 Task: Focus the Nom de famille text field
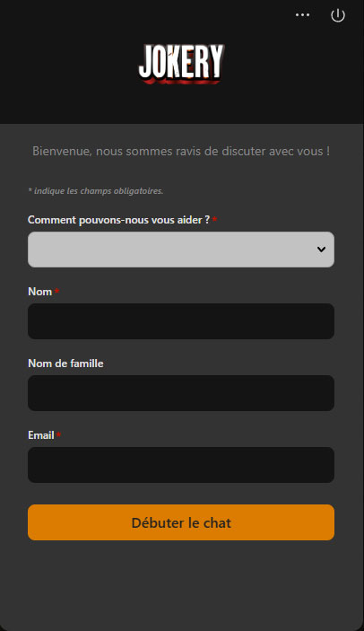click(x=181, y=393)
